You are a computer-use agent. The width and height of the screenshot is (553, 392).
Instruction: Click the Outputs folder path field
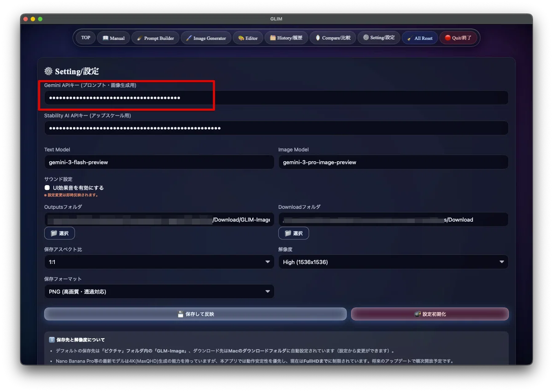[159, 220]
